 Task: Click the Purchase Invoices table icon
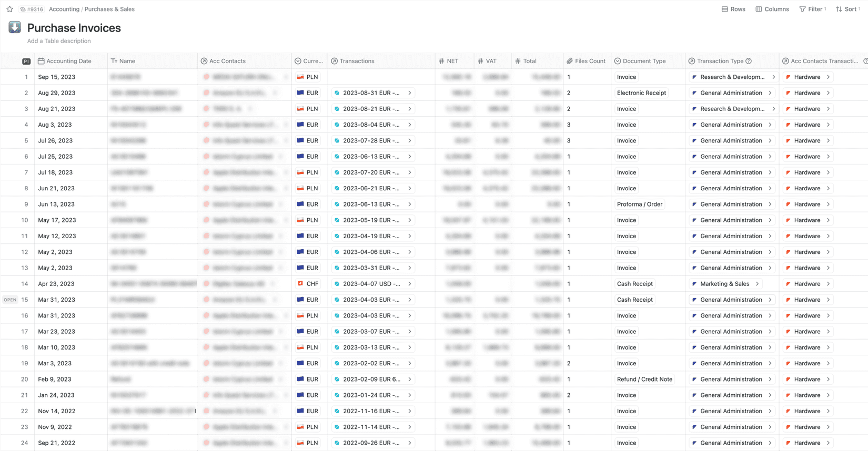coord(15,27)
